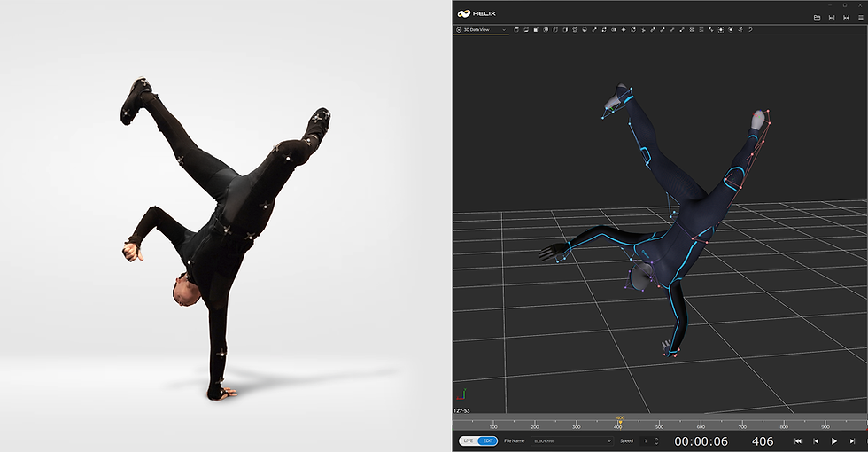Click frame 100 on the timeline

493,426
